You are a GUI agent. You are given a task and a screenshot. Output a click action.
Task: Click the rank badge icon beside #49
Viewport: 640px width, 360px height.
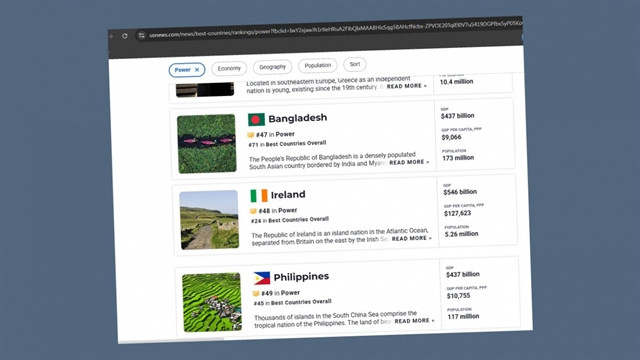(x=256, y=293)
